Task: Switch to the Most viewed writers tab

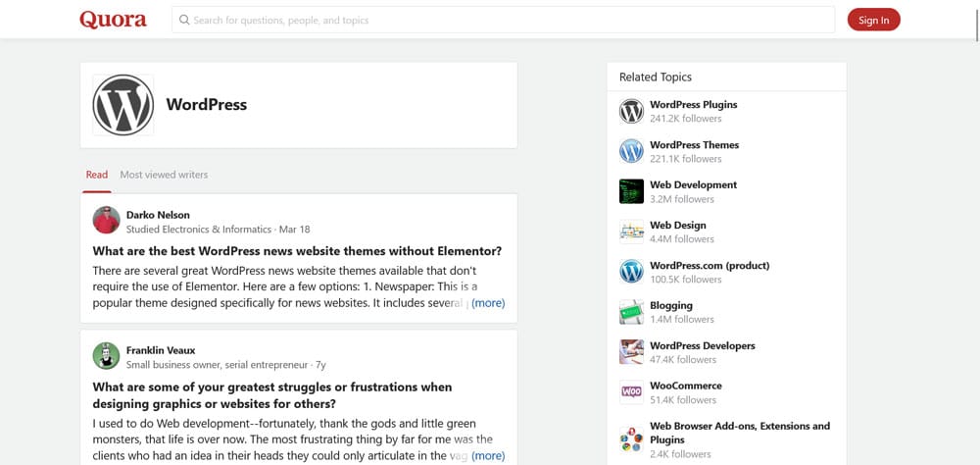Action: point(164,175)
